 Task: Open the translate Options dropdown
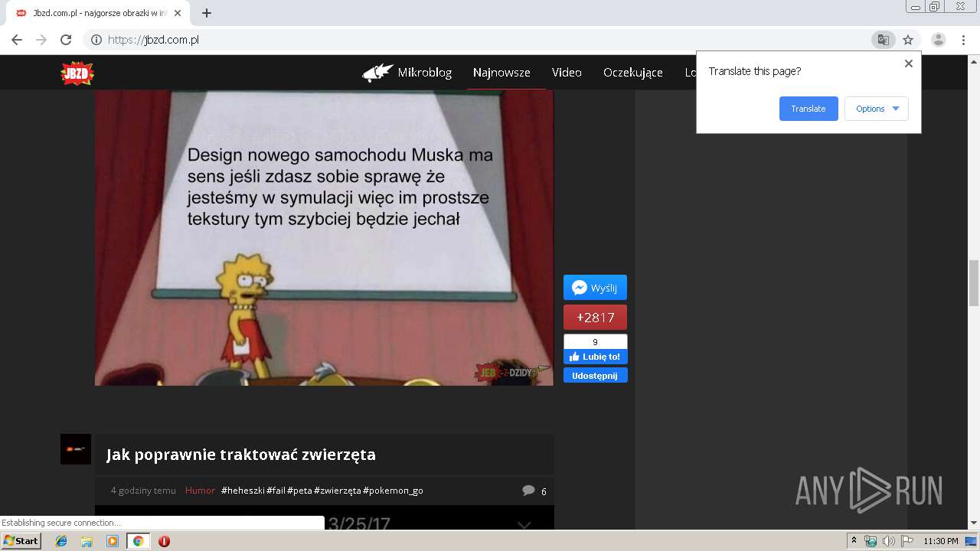(877, 109)
